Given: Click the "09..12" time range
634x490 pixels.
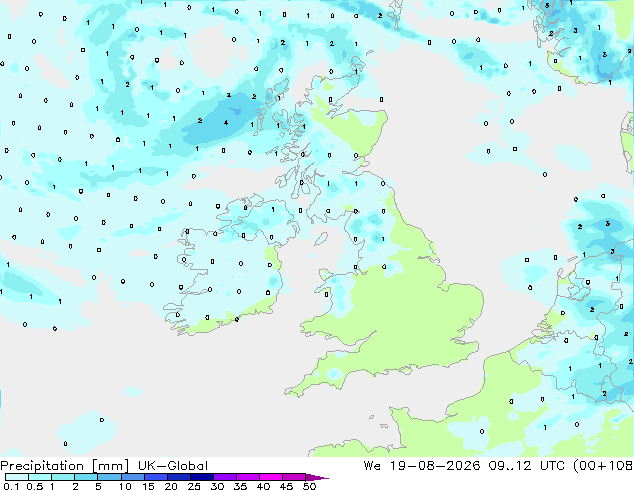Looking at the screenshot, I should (509, 466).
